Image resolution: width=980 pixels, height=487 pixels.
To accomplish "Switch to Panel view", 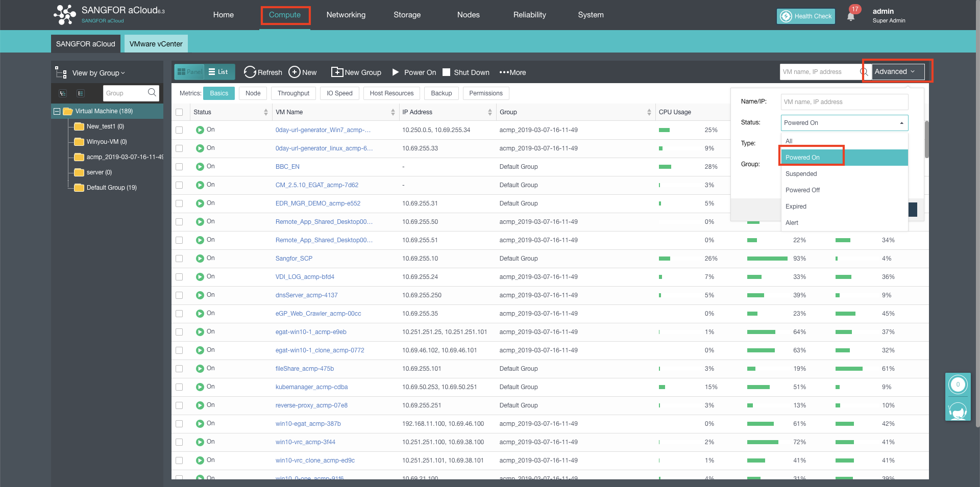I will coord(189,72).
